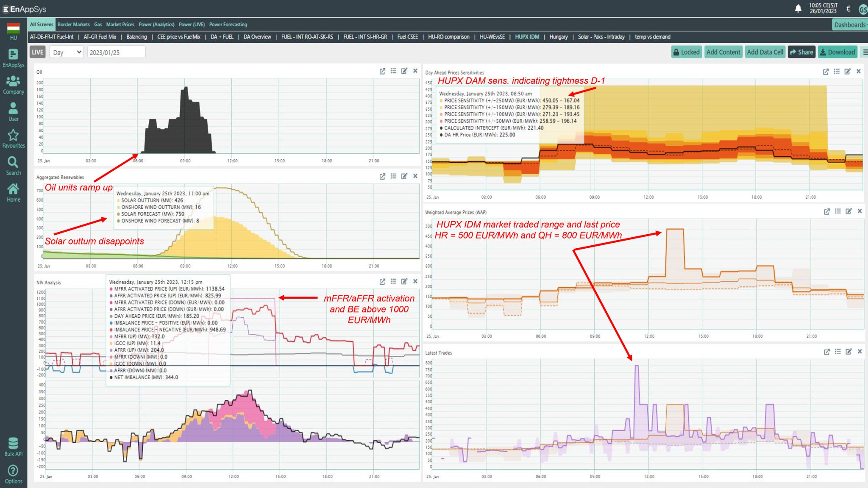Open the notifications bell
The image size is (868, 488).
click(798, 8)
